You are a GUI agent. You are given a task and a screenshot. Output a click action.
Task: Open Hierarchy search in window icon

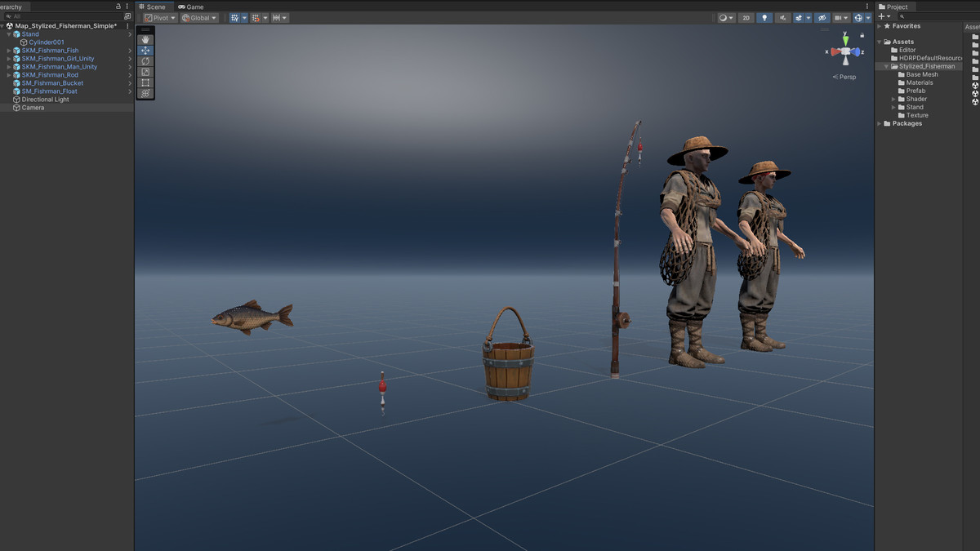[127, 16]
